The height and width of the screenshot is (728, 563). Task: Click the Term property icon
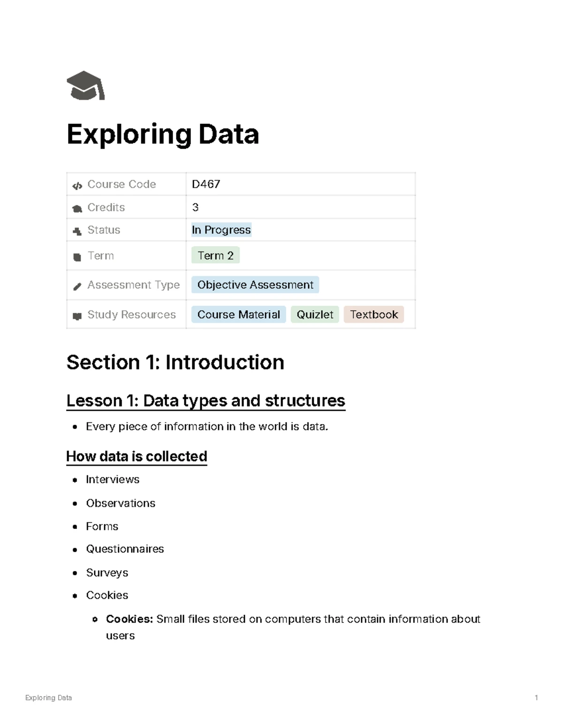[77, 257]
